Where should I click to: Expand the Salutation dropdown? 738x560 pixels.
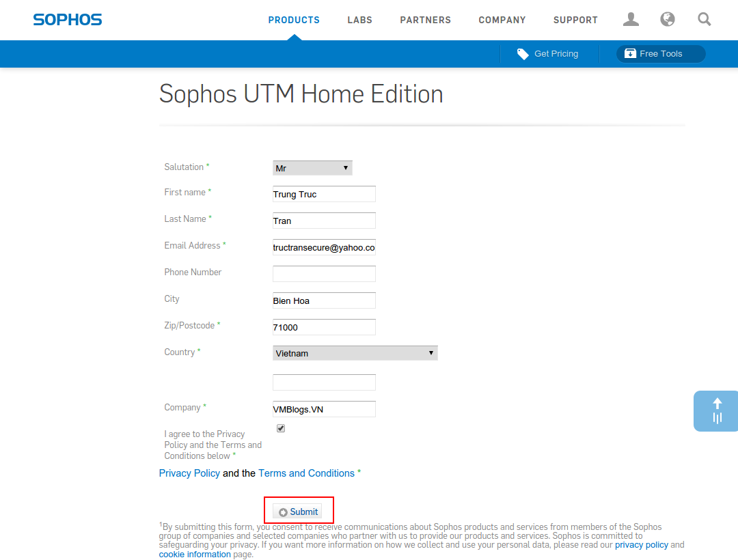click(312, 168)
